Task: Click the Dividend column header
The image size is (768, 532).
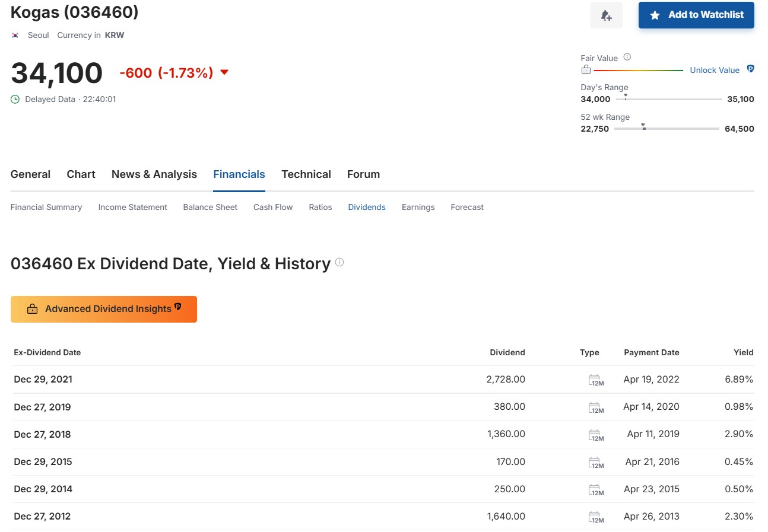Action: click(x=507, y=352)
